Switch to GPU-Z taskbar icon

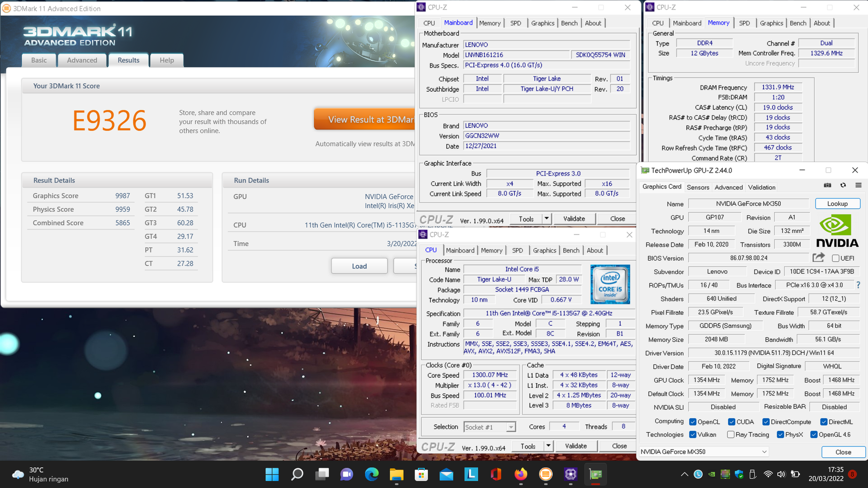tap(595, 474)
